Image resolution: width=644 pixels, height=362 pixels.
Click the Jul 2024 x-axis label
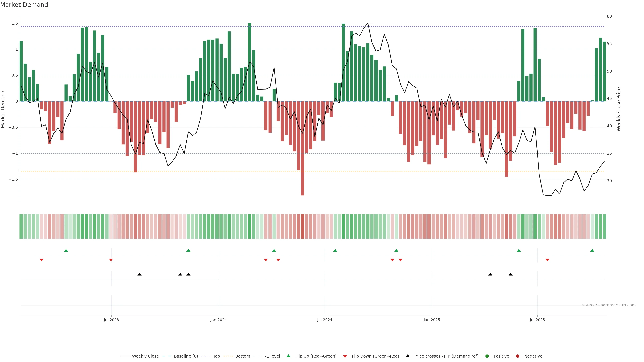325,320
